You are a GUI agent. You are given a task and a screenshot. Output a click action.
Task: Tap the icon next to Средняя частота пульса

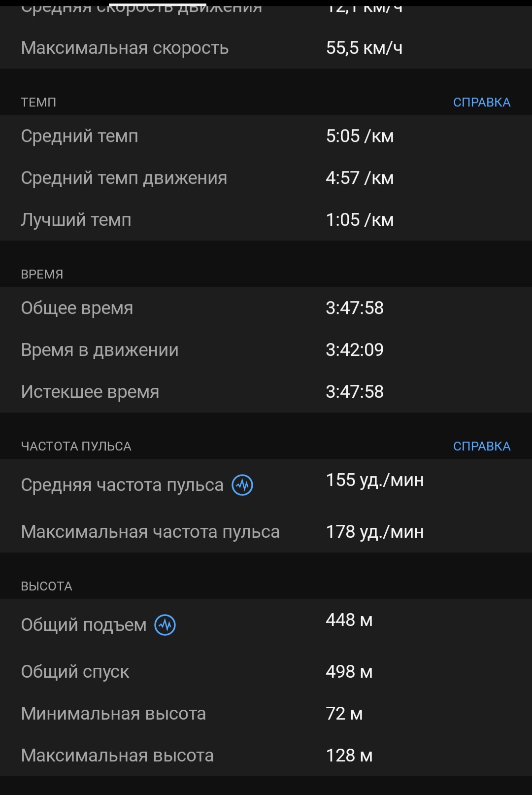pos(242,485)
